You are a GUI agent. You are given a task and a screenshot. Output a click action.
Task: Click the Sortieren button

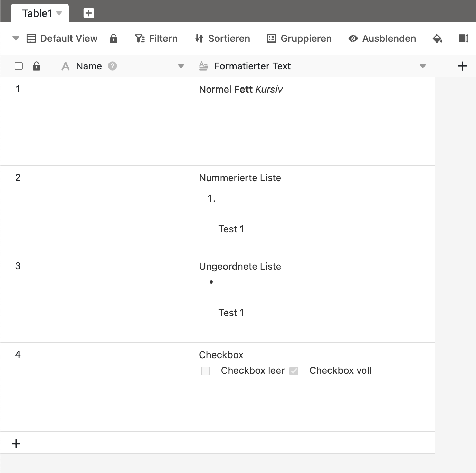pos(222,38)
